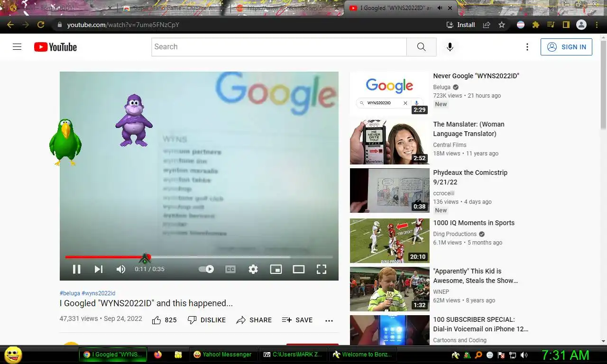This screenshot has width=607, height=364.
Task: Skip to the next video
Action: click(99, 269)
